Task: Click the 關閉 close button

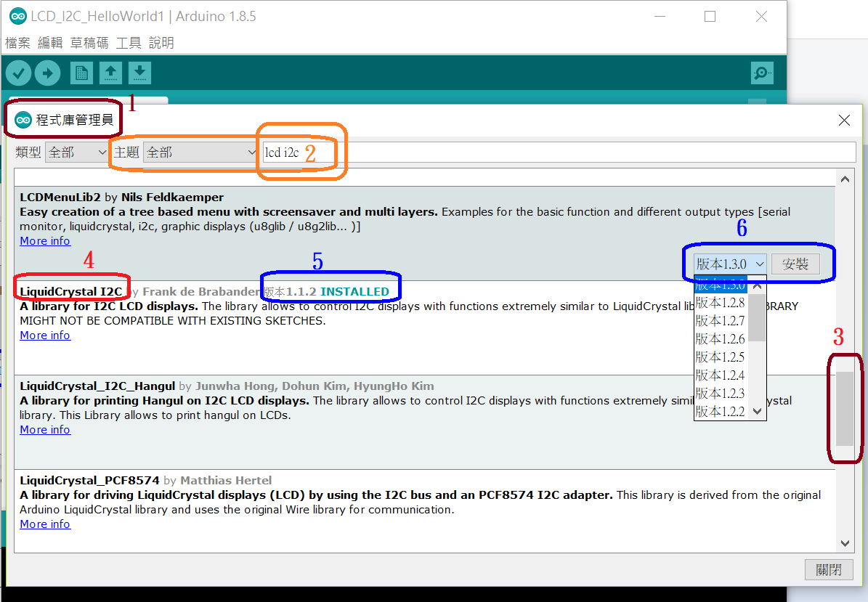Action: (x=829, y=569)
